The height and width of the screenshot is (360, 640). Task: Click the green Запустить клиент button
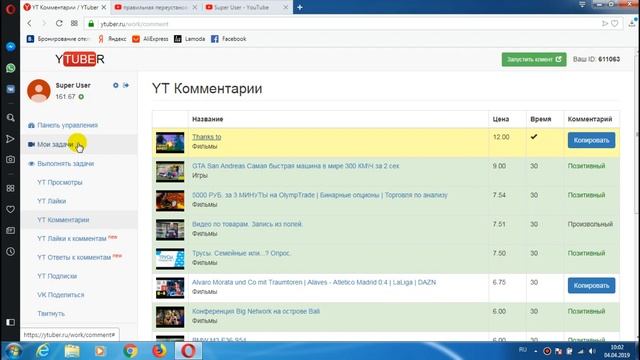pos(534,60)
